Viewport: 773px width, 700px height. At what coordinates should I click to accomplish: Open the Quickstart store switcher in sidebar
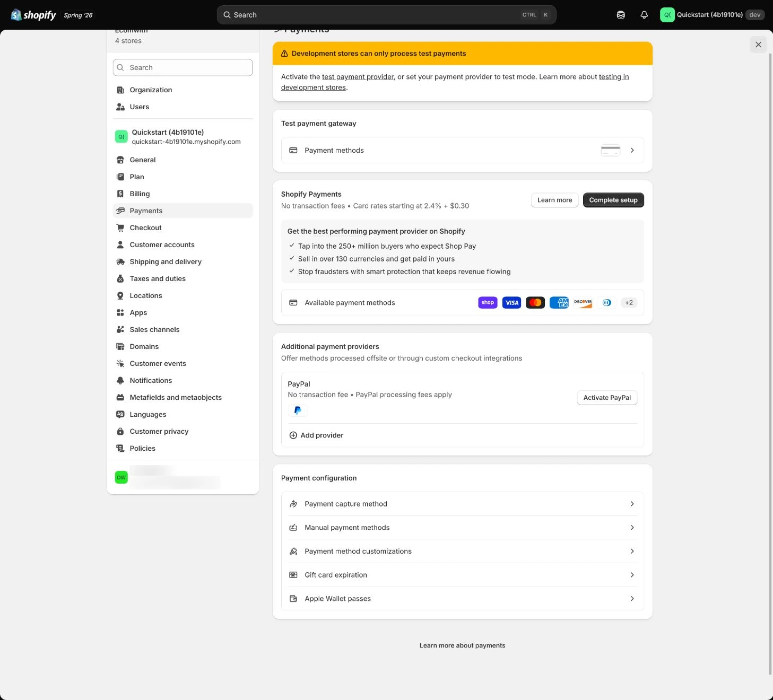[183, 137]
